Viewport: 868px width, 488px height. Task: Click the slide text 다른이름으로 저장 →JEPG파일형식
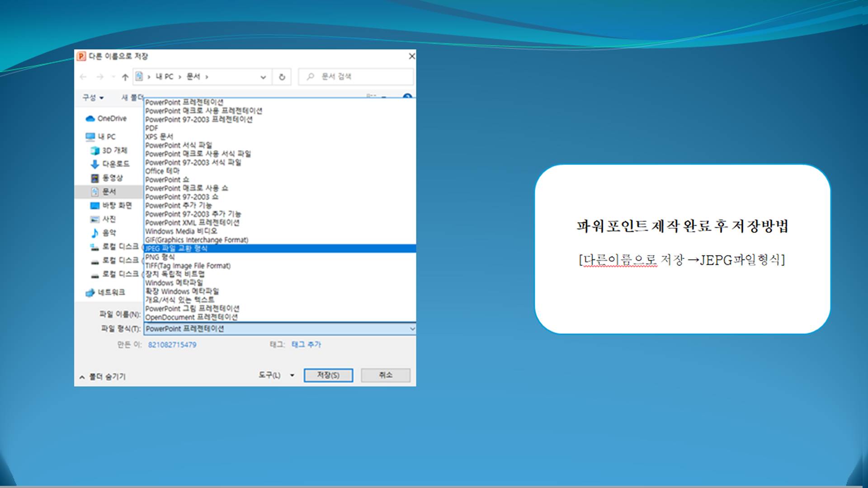pos(682,260)
